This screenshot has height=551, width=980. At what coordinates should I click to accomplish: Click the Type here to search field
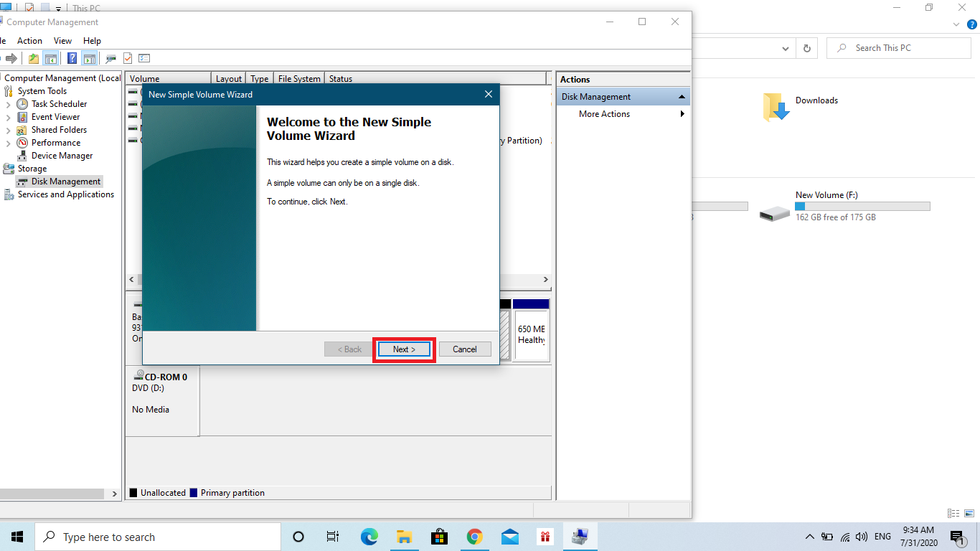158,536
